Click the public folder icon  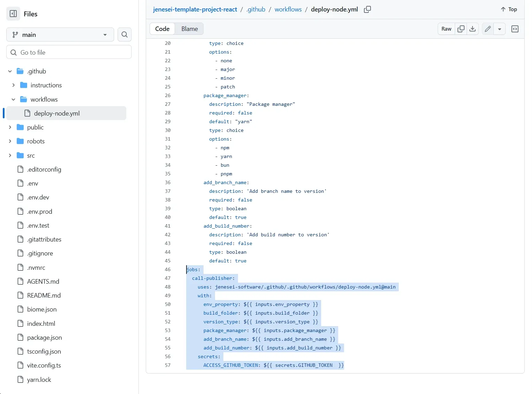[x=20, y=127]
